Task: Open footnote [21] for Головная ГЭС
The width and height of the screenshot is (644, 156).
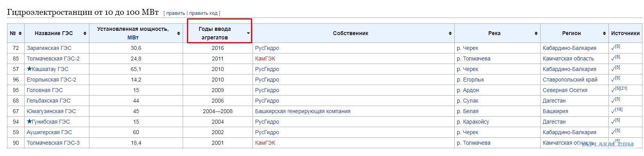Action: coord(624,89)
